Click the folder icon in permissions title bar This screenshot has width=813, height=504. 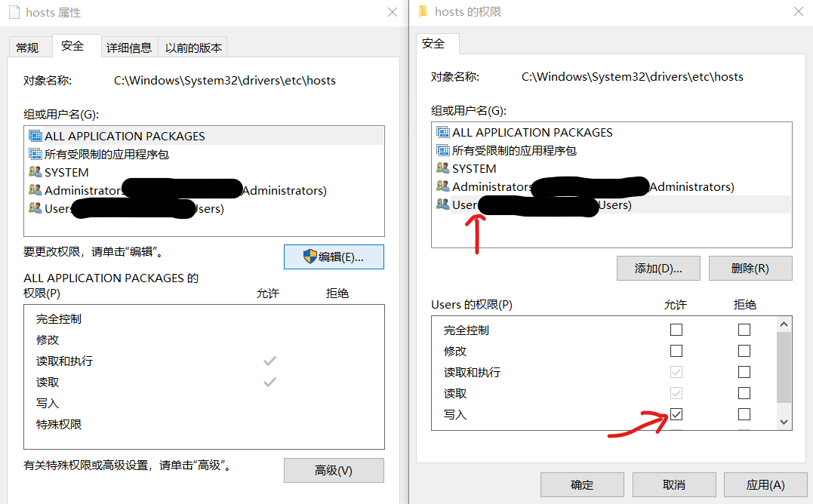point(423,11)
